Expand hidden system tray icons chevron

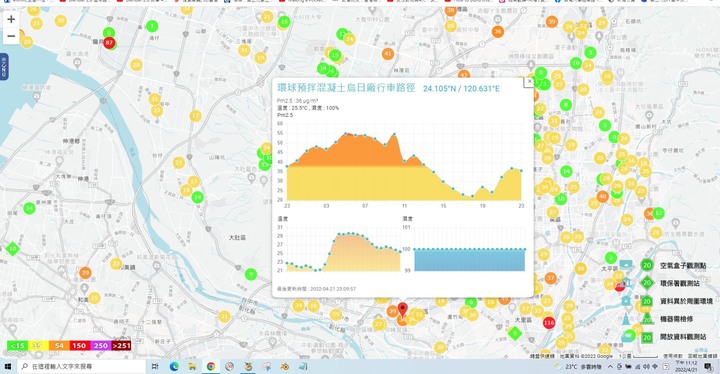coord(610,367)
